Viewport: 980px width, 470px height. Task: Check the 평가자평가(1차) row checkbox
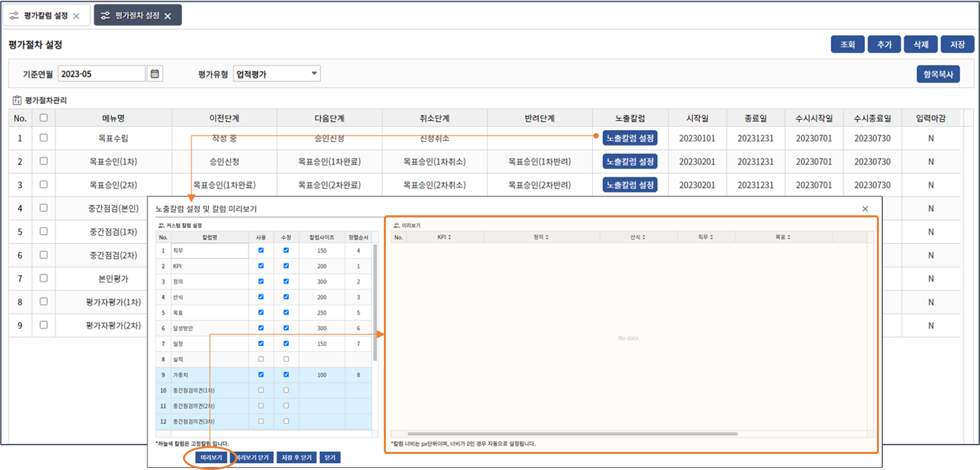coord(44,302)
